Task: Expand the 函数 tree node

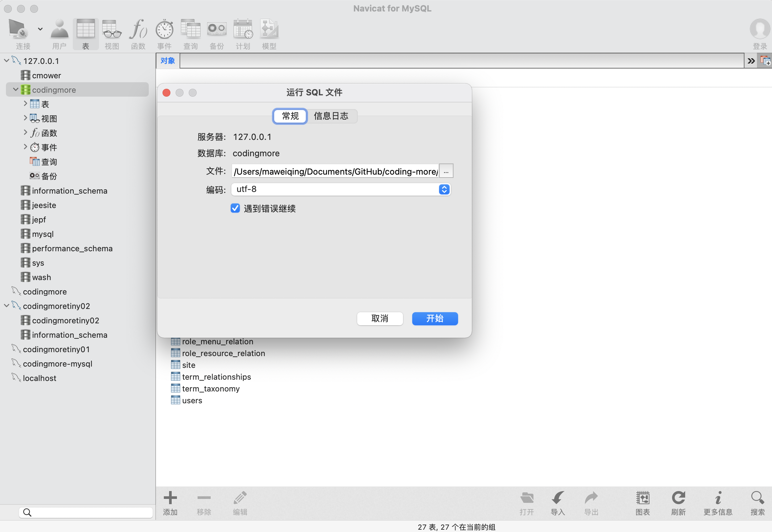Action: [x=25, y=133]
